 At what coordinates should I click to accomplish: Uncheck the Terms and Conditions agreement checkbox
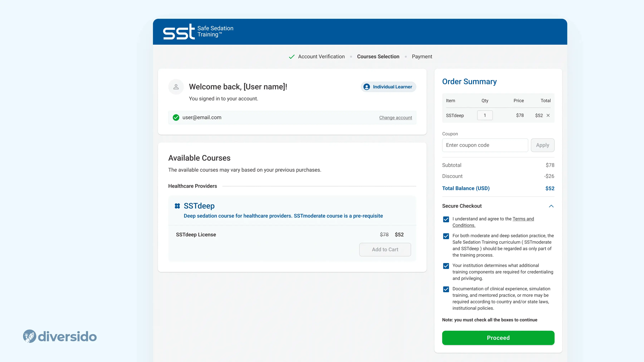[446, 219]
